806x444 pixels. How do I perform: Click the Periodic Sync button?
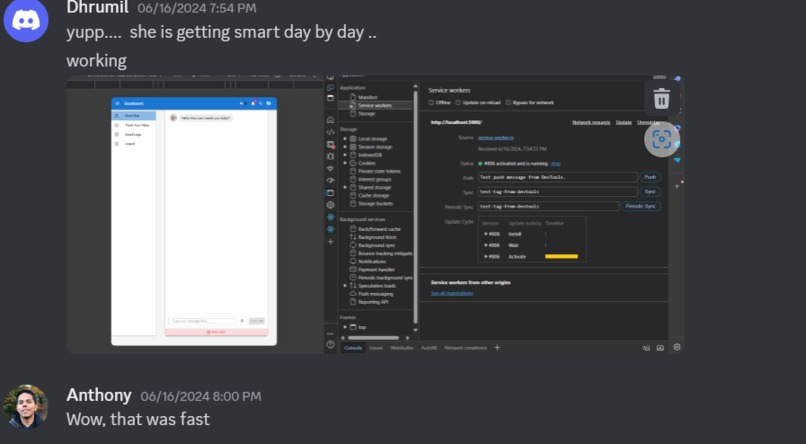pos(640,206)
